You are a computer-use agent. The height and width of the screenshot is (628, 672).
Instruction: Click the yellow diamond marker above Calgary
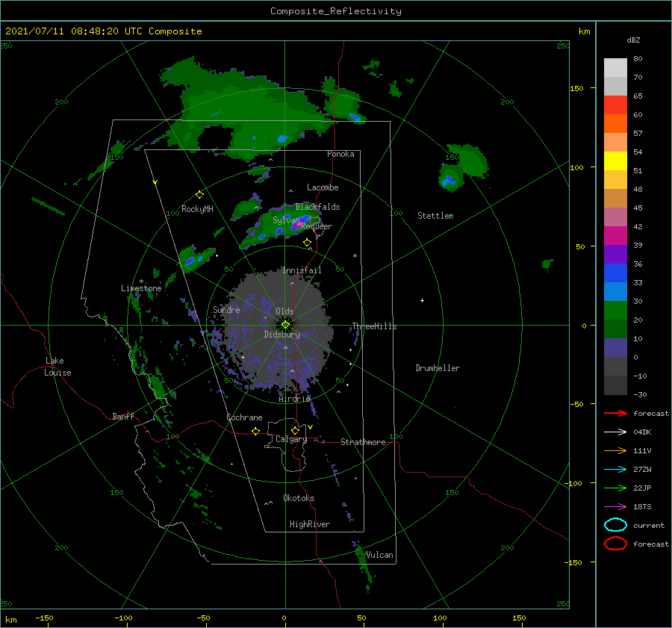295,430
